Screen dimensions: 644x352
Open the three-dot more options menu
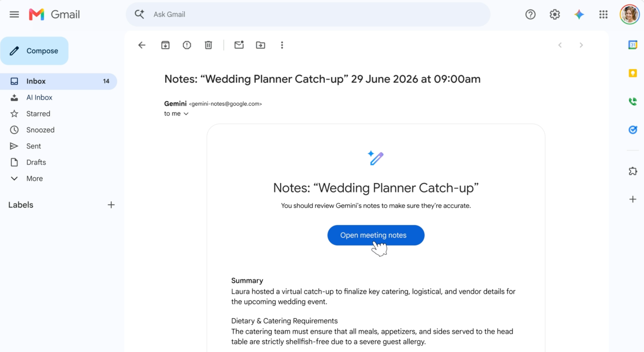coord(282,45)
